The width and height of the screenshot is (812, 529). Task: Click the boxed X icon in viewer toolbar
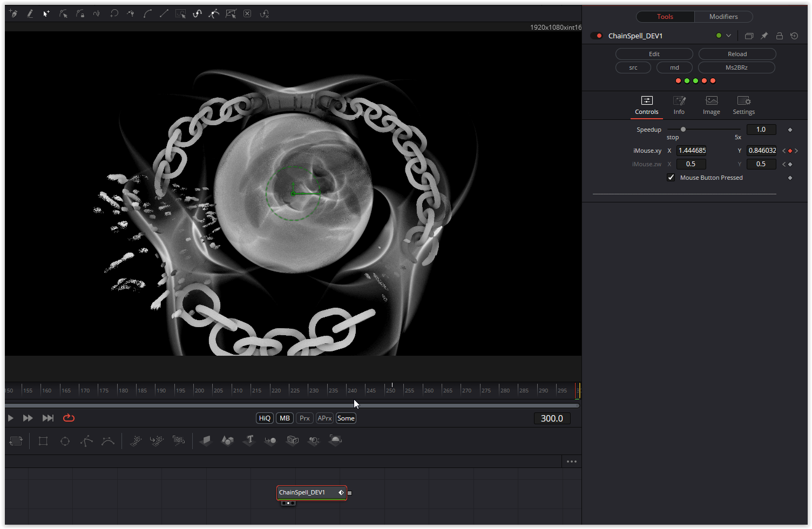point(247,13)
